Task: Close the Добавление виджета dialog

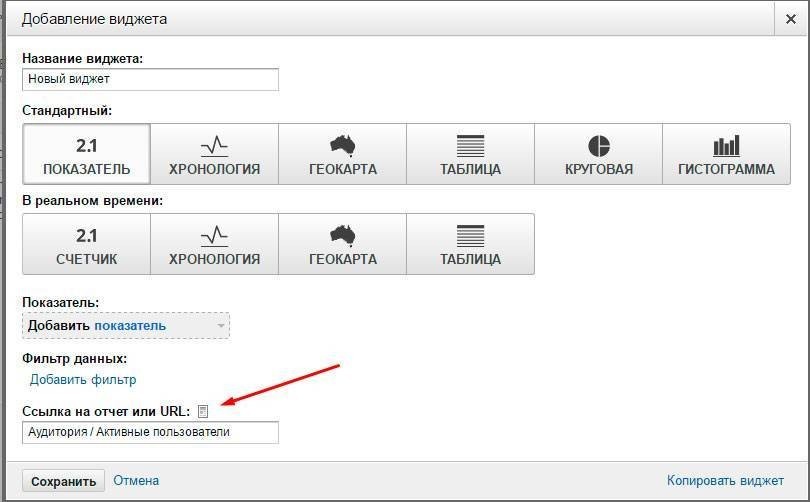Action: (x=790, y=19)
